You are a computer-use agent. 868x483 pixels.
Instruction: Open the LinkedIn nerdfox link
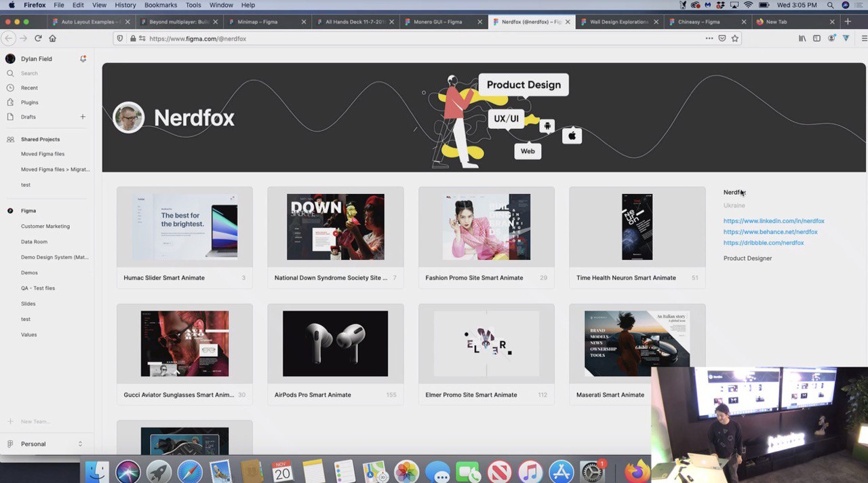(774, 221)
